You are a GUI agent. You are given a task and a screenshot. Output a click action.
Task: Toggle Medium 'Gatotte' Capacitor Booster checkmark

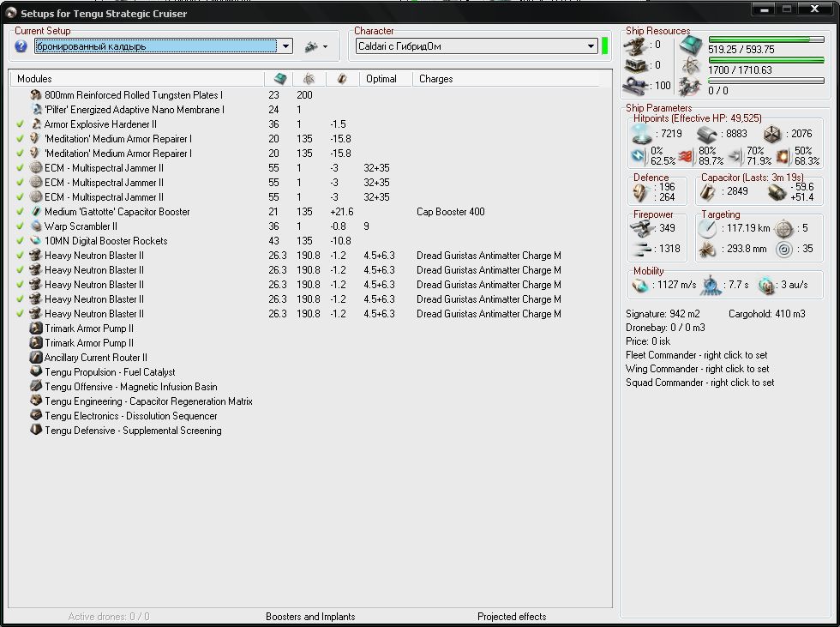pyautogui.click(x=21, y=212)
